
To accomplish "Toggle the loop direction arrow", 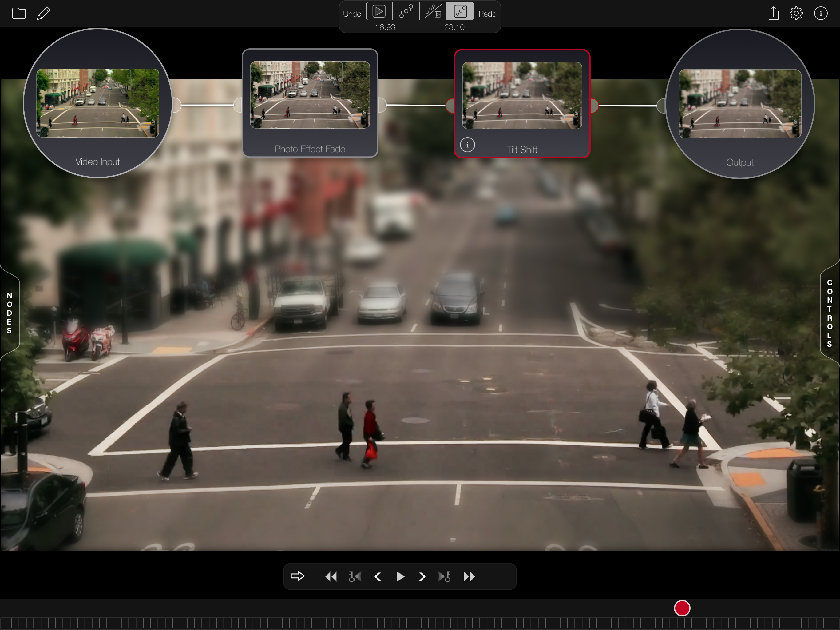I will 297,576.
